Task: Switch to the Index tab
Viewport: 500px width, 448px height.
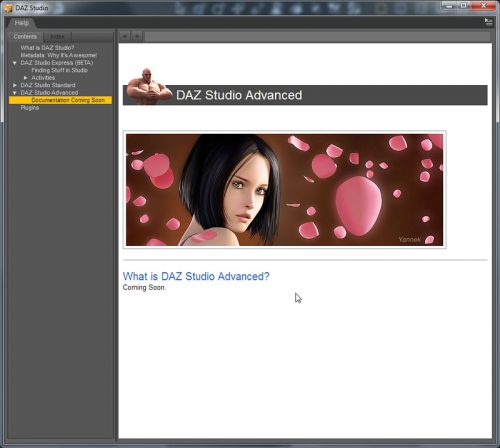Action: pos(58,37)
